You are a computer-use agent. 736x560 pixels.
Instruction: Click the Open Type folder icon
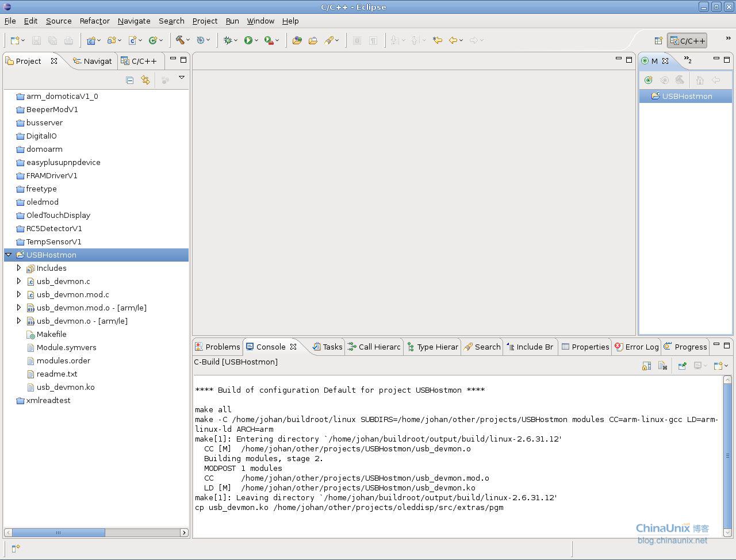(x=313, y=40)
